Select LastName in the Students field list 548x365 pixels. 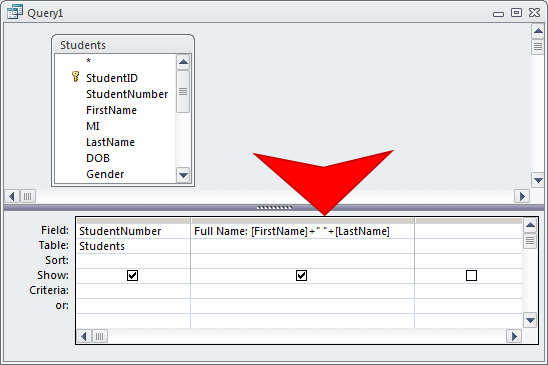(110, 142)
